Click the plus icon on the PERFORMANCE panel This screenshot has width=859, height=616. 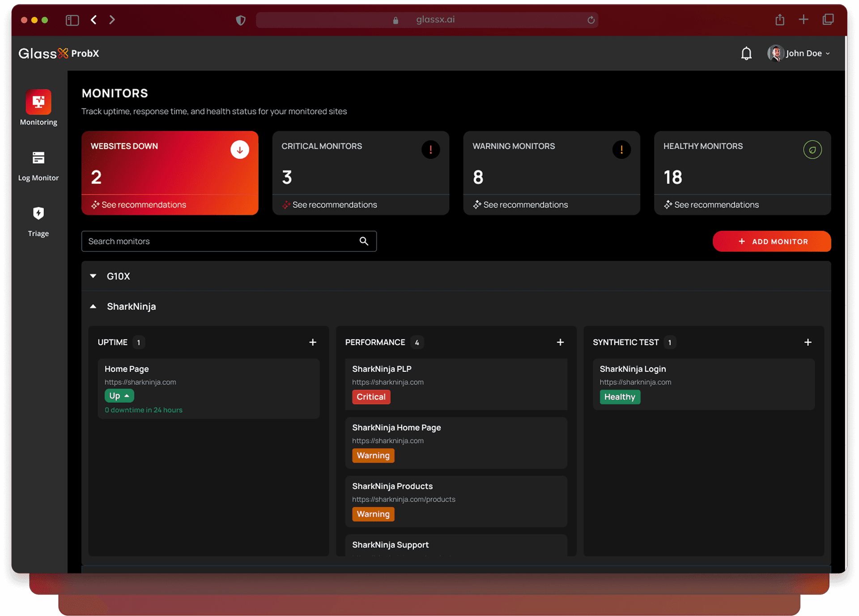pyautogui.click(x=560, y=342)
